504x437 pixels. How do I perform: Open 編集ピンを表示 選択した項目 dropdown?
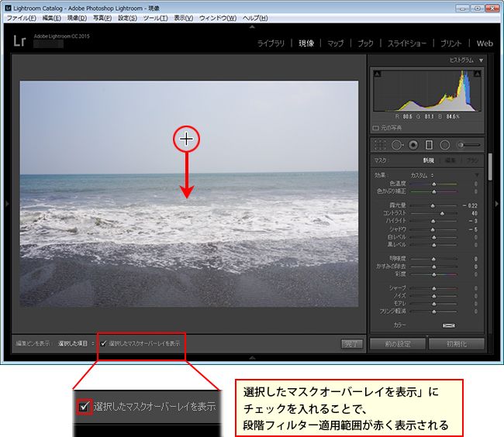(76, 343)
